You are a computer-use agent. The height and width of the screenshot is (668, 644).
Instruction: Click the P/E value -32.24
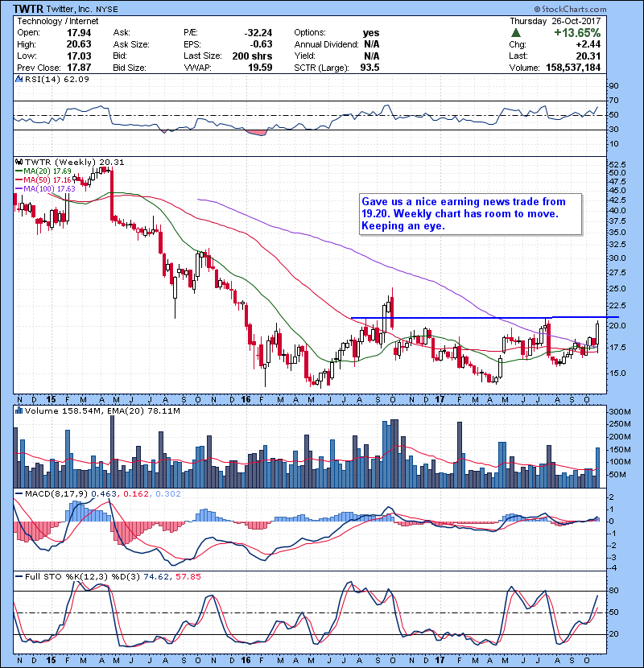click(x=258, y=33)
